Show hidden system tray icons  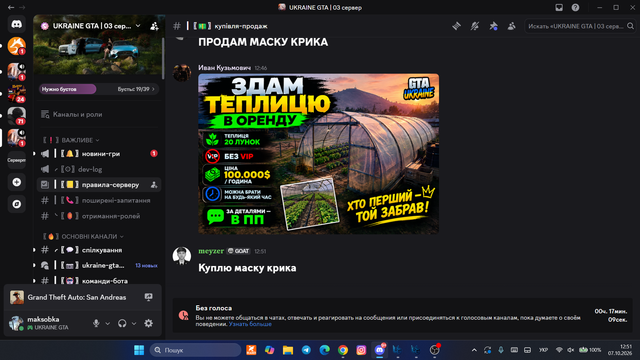pyautogui.click(x=474, y=350)
